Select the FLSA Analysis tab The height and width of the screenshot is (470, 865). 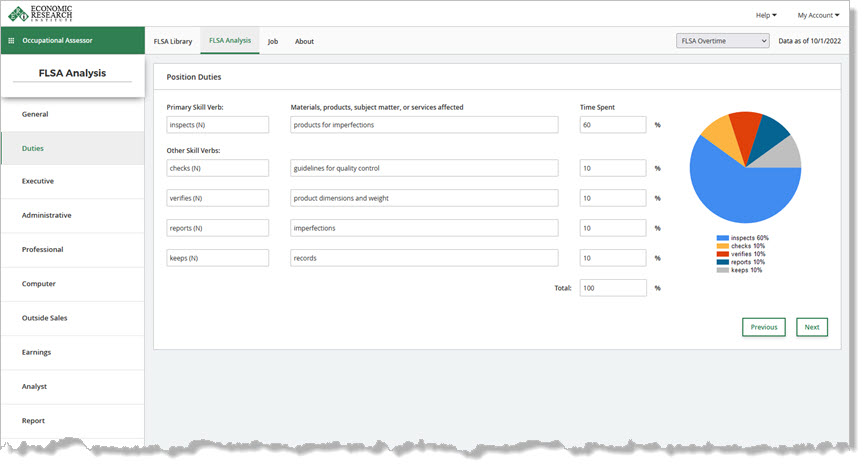coord(229,40)
